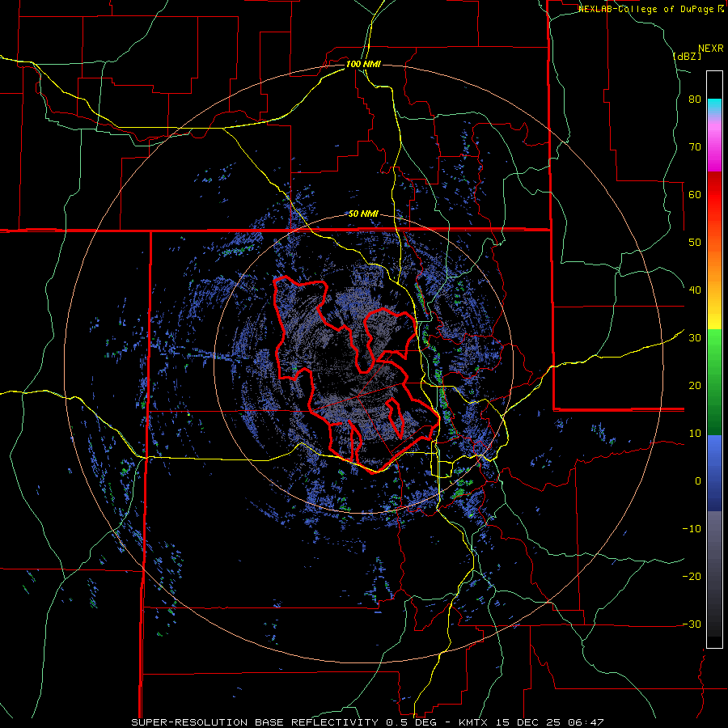Image resolution: width=728 pixels, height=728 pixels.
Task: Click the 10 value on the dBZ scale
Action: click(695, 434)
